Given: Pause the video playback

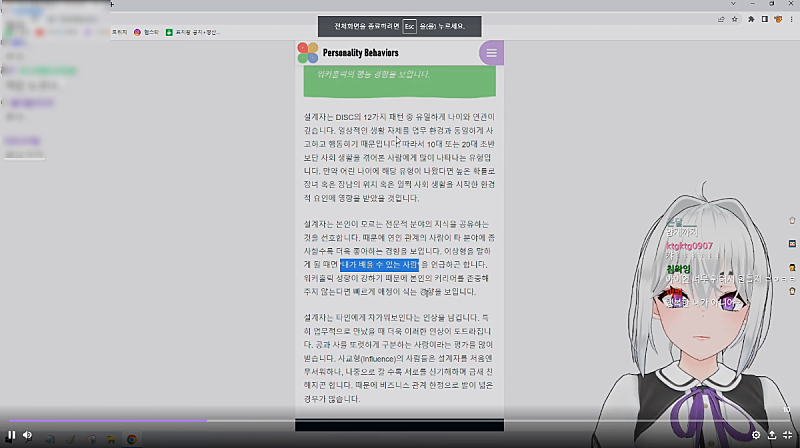Looking at the screenshot, I should click(x=12, y=435).
